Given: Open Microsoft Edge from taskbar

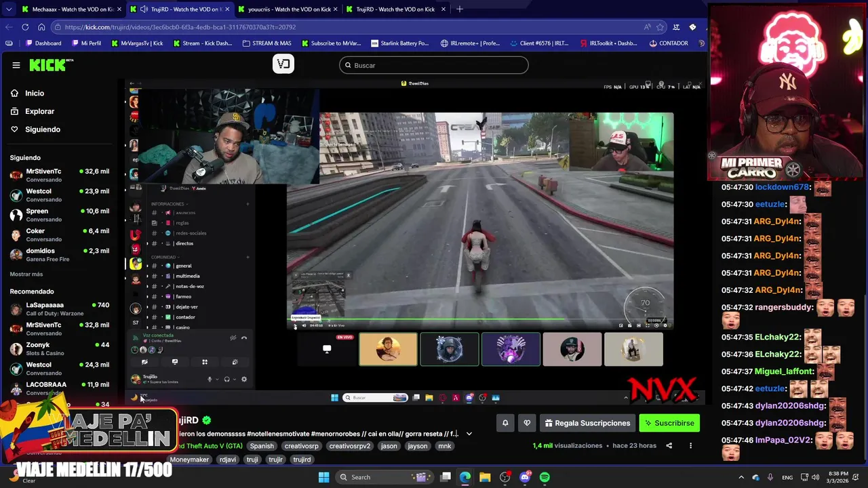Looking at the screenshot, I should [x=465, y=477].
